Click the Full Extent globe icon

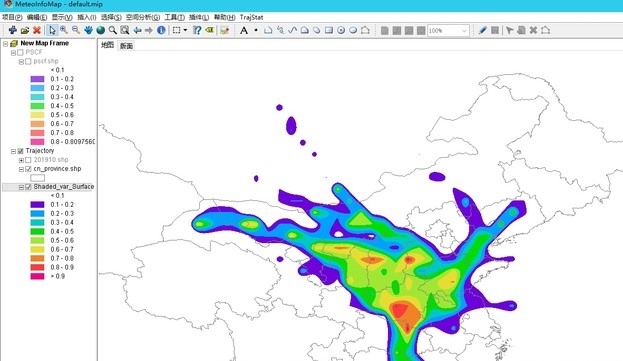pyautogui.click(x=101, y=30)
